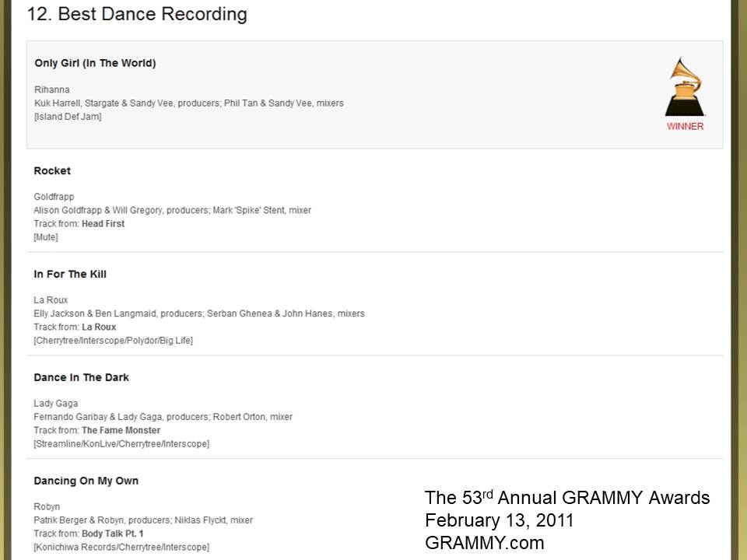Open the 'Only Girl (In The World)' title
747x560 pixels.
[95, 63]
